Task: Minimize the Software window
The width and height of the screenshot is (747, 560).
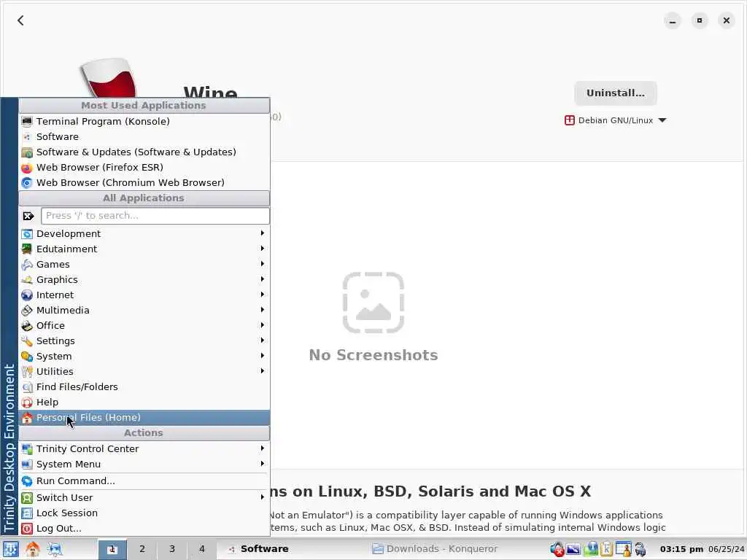Action: [672, 21]
